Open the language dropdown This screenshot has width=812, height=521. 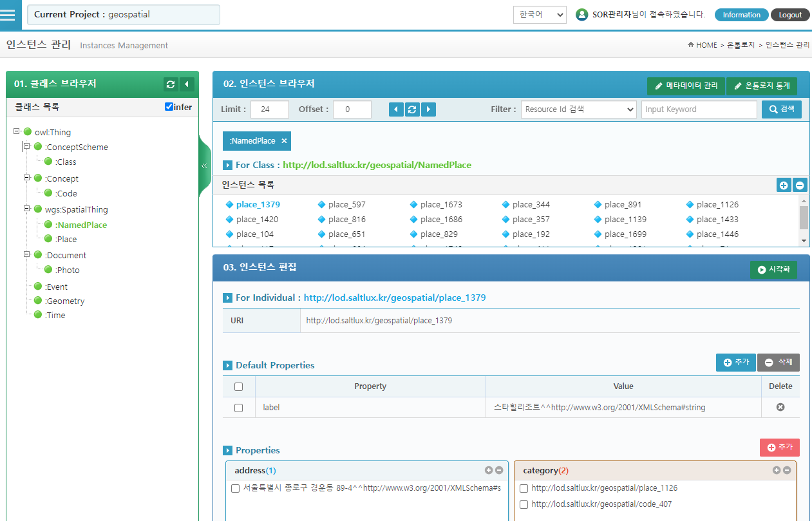539,15
